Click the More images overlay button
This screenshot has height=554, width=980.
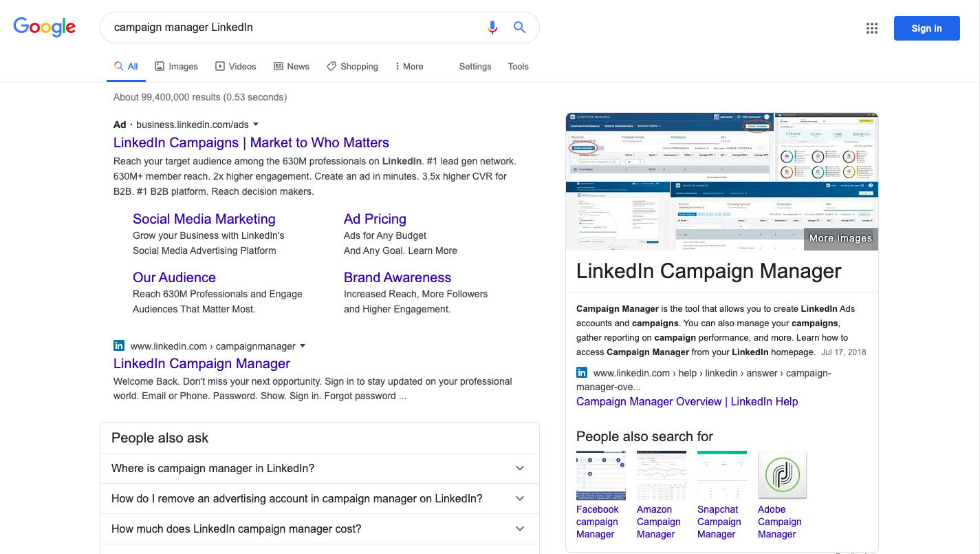pyautogui.click(x=840, y=239)
